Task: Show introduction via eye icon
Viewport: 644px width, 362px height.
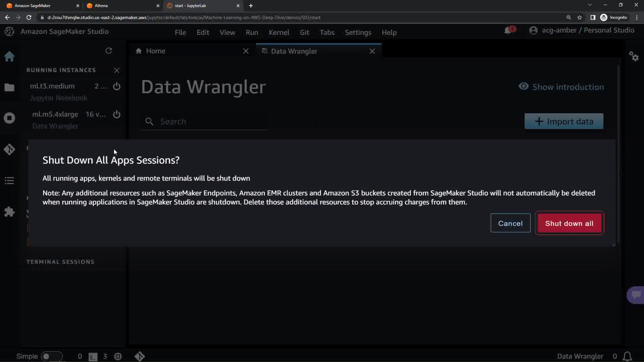Action: coord(523,86)
